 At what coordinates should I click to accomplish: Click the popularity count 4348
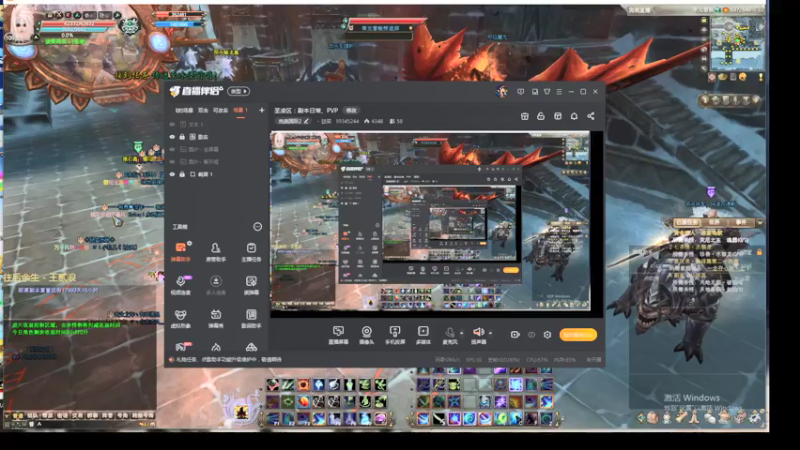pos(377,121)
